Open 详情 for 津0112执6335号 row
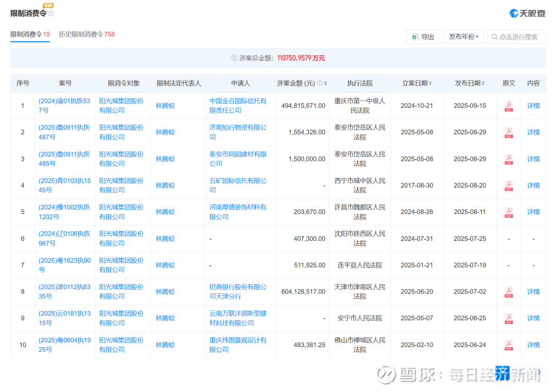The image size is (557, 392). (533, 292)
